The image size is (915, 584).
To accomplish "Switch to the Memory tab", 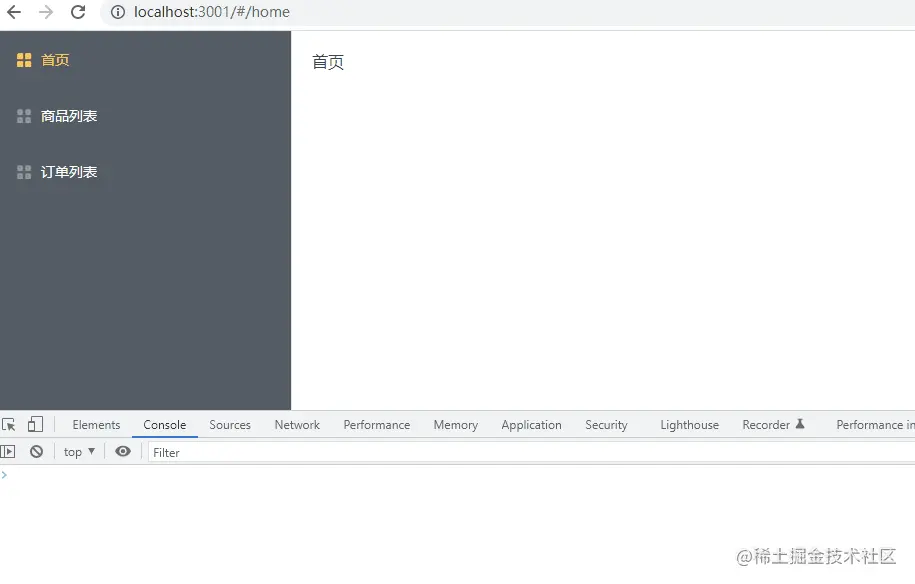I will (456, 425).
